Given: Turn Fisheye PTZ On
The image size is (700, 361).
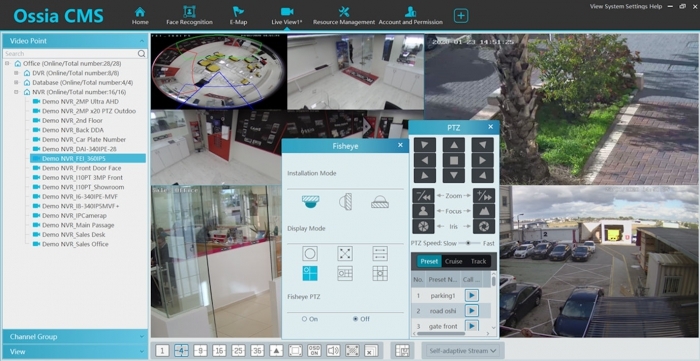Looking at the screenshot, I should coord(310,319).
